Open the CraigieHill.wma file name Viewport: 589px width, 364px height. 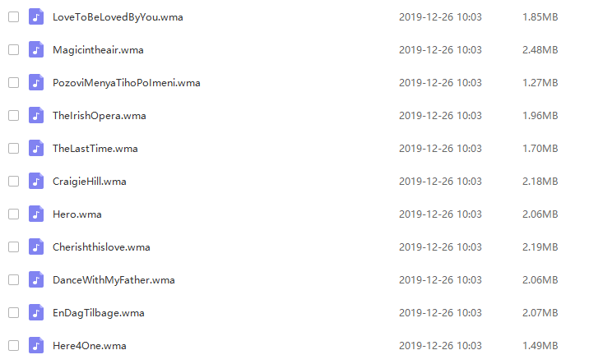pyautogui.click(x=90, y=182)
